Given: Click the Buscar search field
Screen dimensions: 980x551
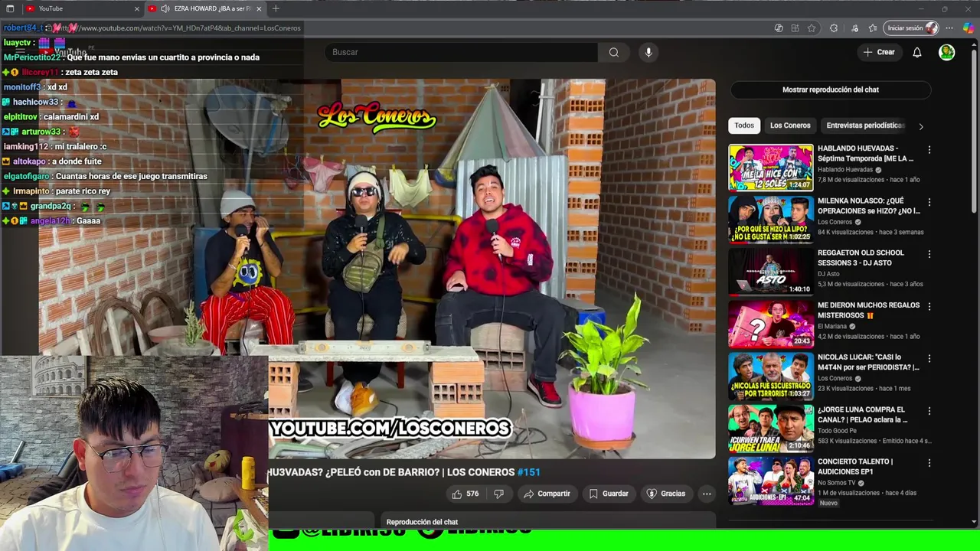Looking at the screenshot, I should click(462, 52).
